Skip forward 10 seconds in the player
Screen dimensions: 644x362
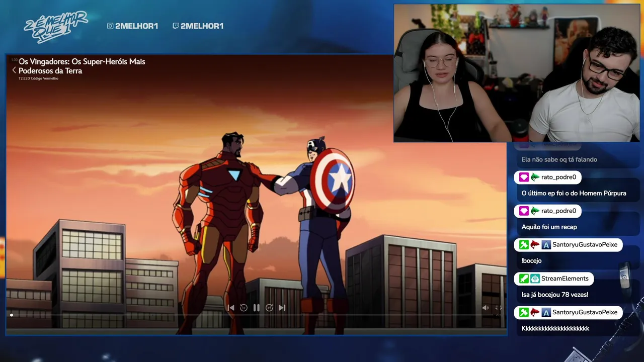click(x=269, y=308)
